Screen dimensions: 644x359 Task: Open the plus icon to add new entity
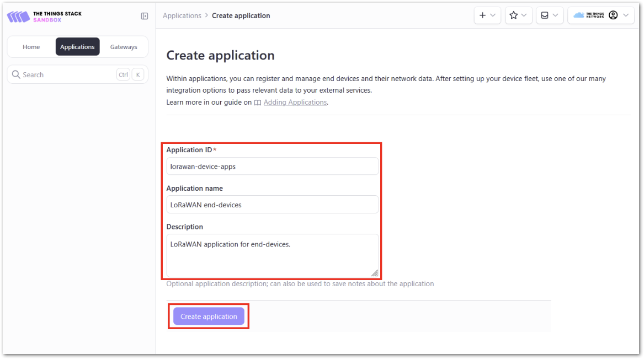pos(483,15)
